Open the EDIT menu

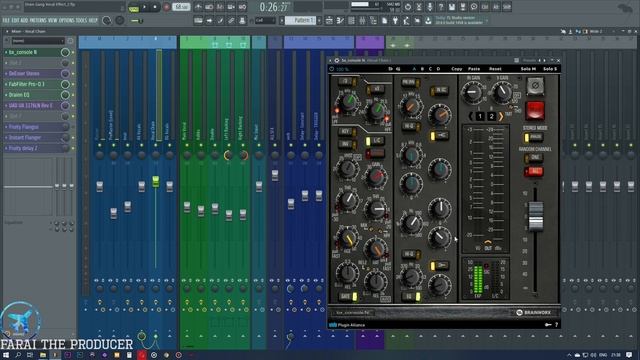16,20
